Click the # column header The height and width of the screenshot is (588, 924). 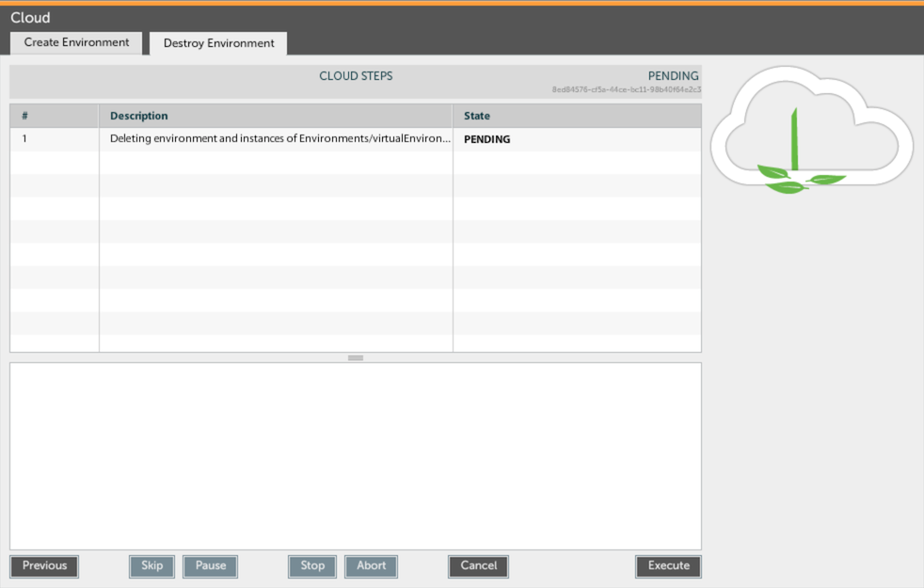coord(54,116)
